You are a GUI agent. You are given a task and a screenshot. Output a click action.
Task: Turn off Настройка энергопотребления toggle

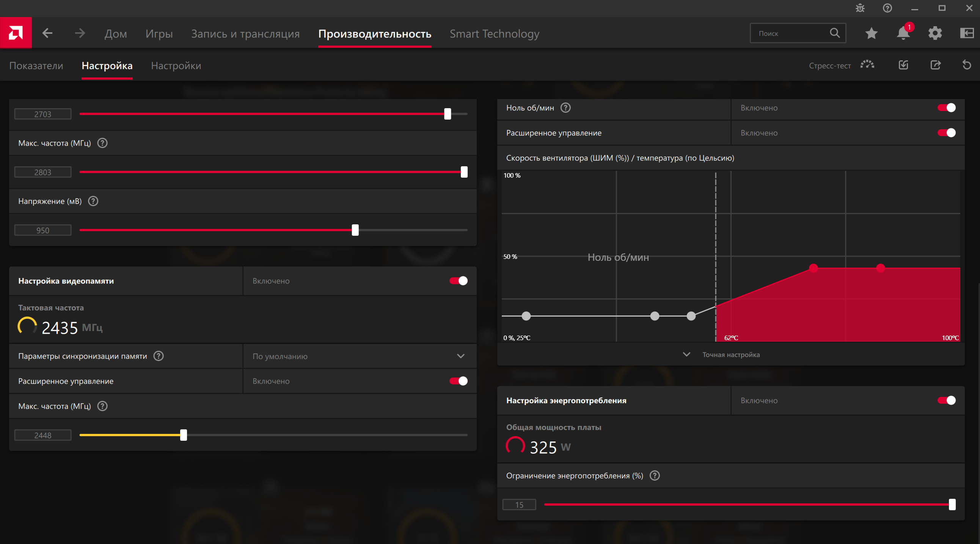(946, 401)
